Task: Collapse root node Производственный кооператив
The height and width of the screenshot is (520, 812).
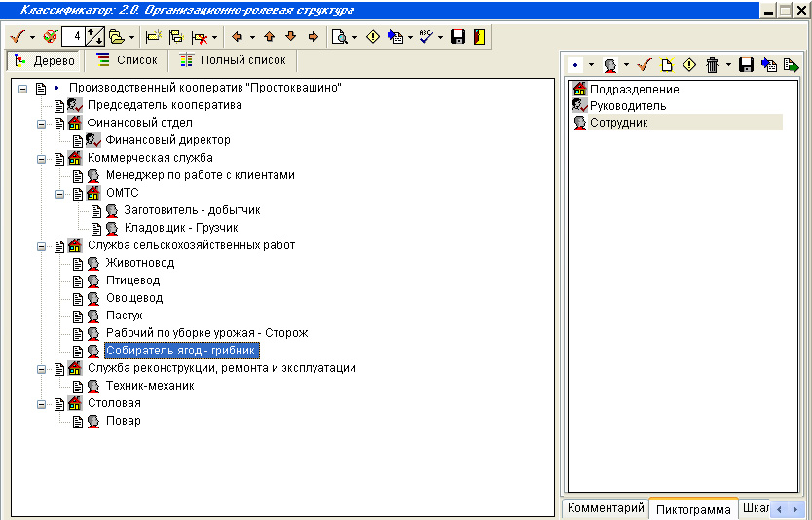Action: point(22,89)
